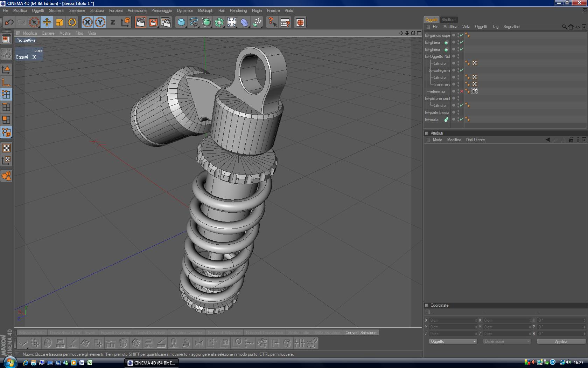Click texture tag on first Cilindro

(x=475, y=63)
